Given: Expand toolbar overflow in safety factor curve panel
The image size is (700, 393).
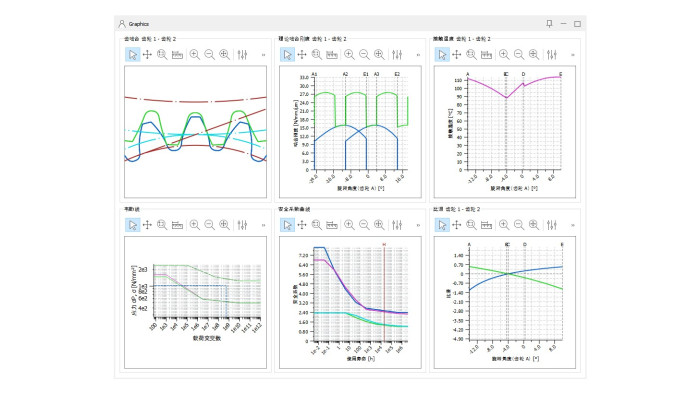Looking at the screenshot, I should pos(418,225).
